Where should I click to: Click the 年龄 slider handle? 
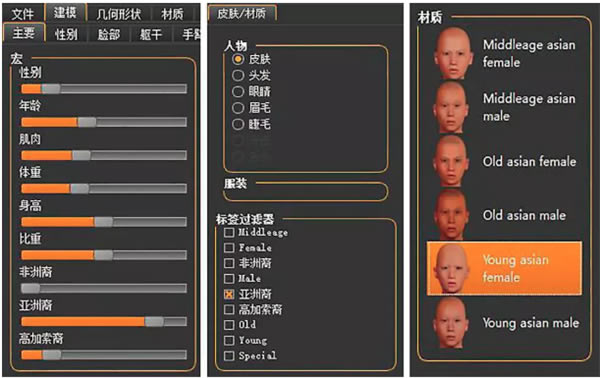pyautogui.click(x=87, y=122)
